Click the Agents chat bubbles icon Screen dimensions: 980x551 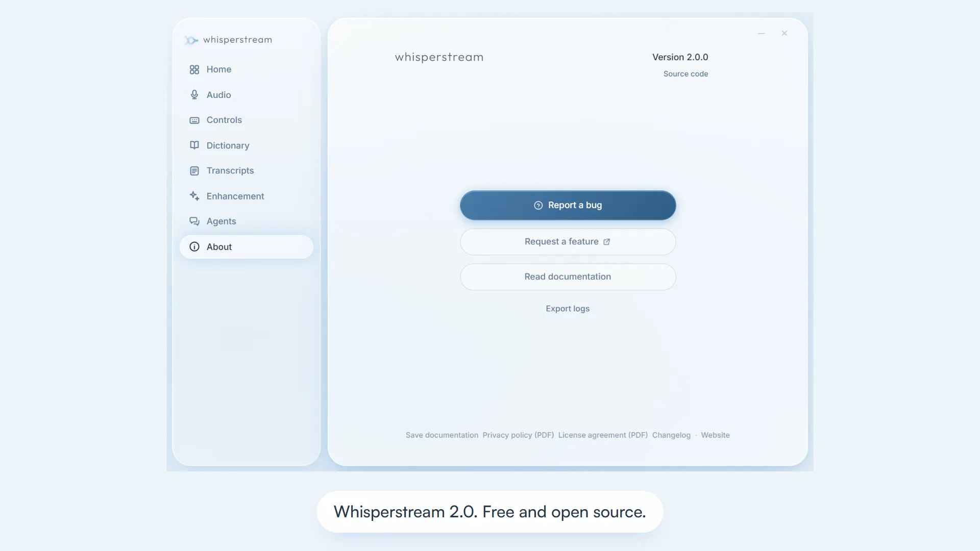click(x=194, y=221)
